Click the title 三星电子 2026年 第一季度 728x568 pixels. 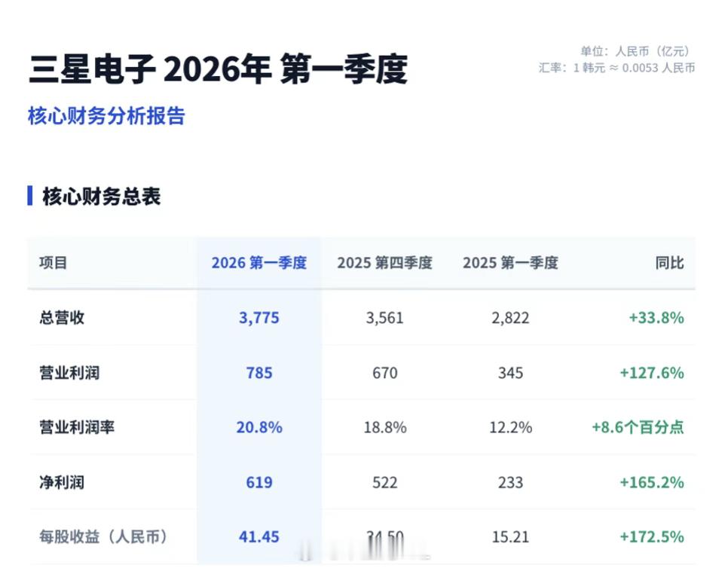pos(219,69)
